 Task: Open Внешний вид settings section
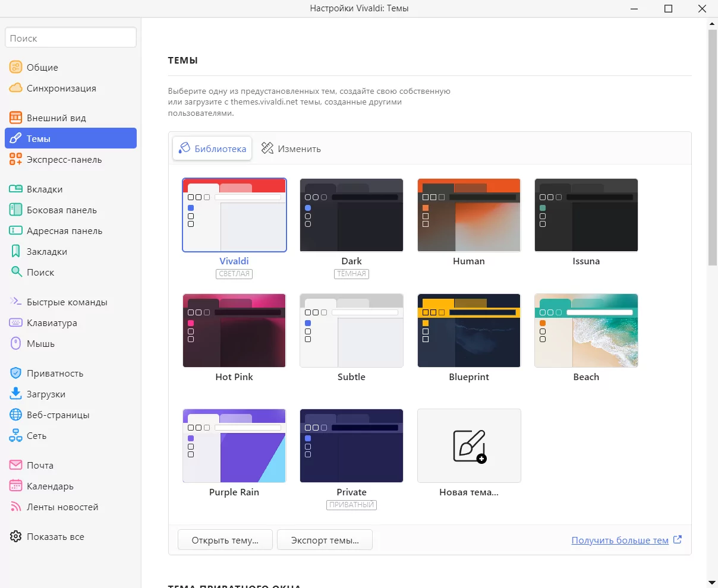(71, 118)
